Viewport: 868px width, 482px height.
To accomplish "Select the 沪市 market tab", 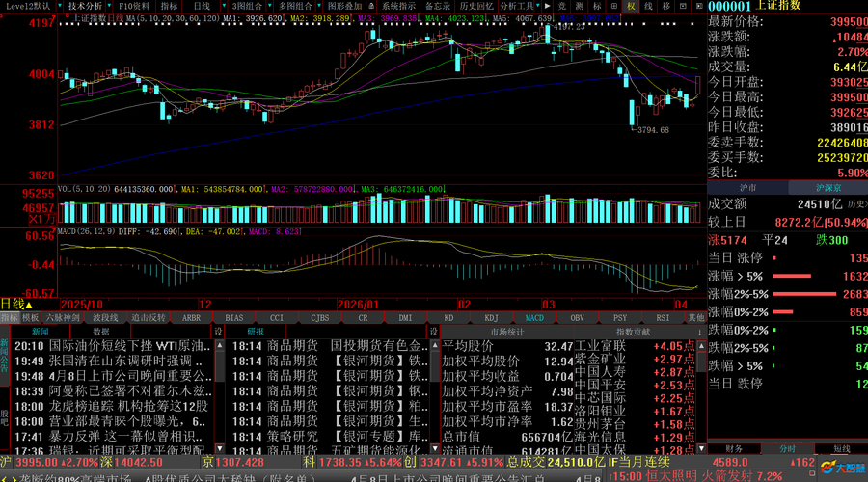I will 747,188.
